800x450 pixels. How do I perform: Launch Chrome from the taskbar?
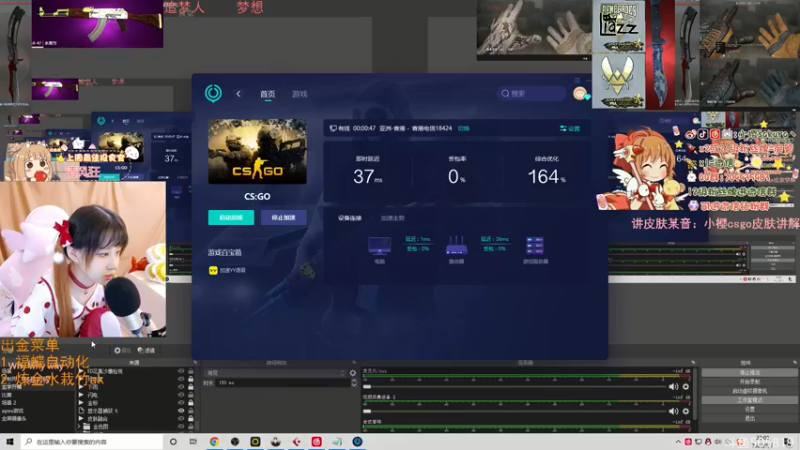214,442
